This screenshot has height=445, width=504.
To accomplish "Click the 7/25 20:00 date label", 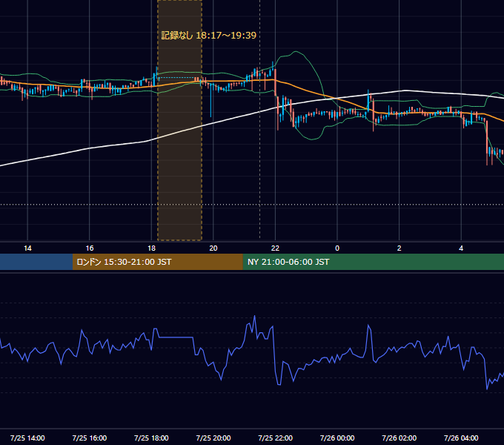I will pyautogui.click(x=213, y=438).
